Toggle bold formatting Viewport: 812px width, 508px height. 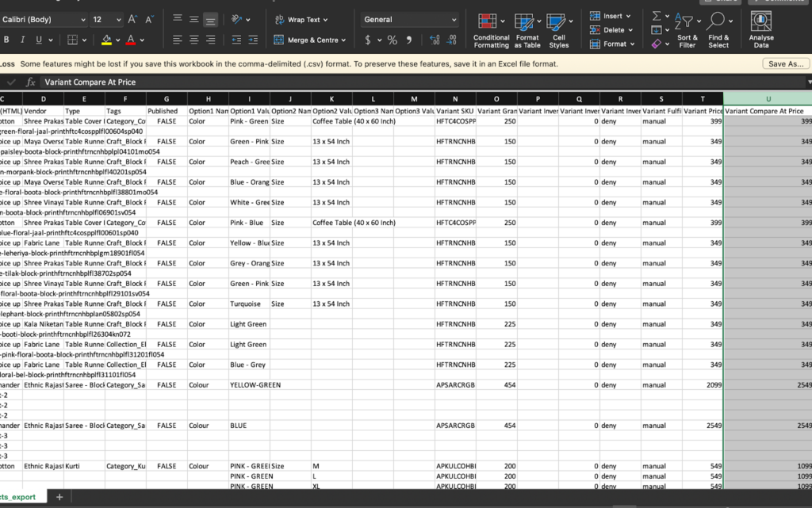(x=6, y=40)
